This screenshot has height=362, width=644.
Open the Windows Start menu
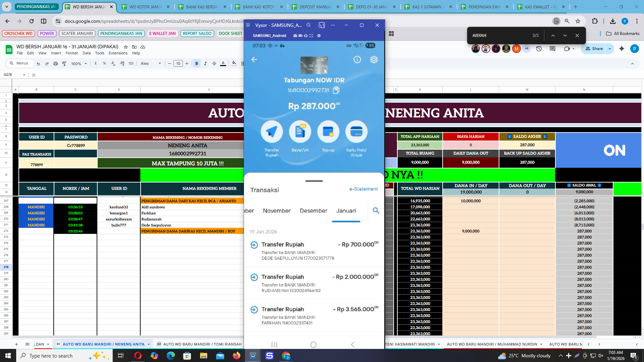8,356
